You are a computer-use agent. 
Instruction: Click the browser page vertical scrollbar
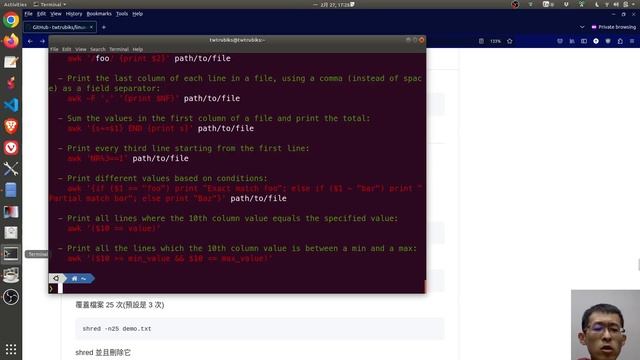[x=638, y=264]
